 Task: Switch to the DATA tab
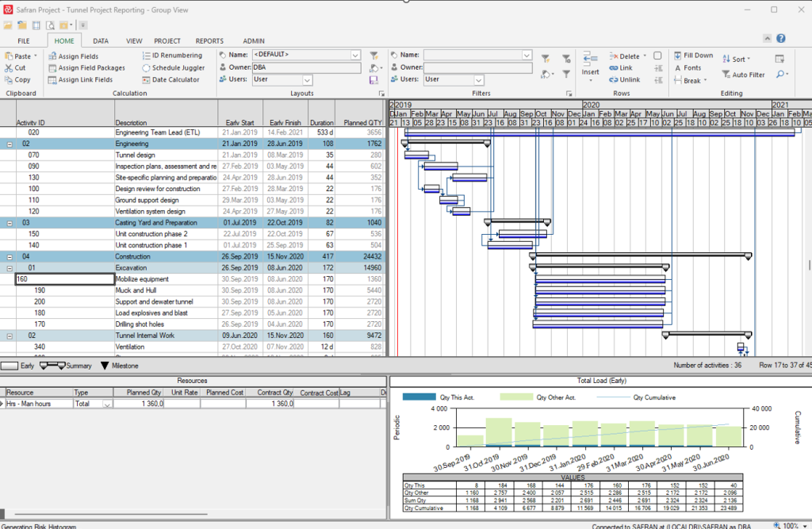click(101, 41)
